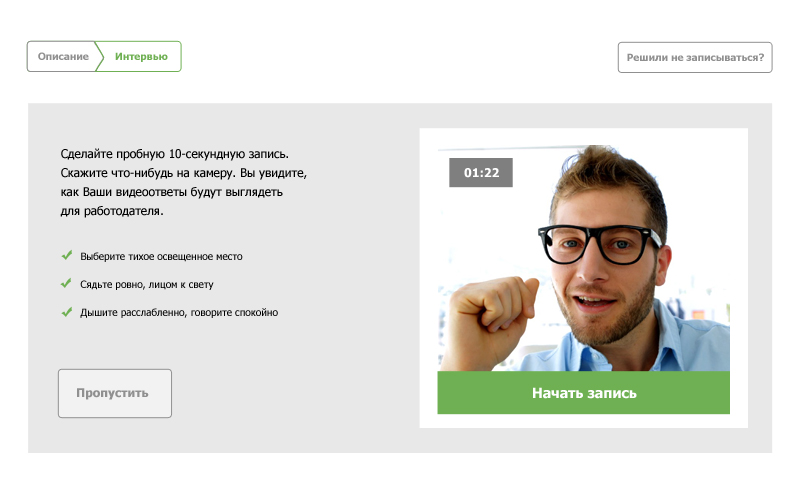The width and height of the screenshot is (800, 497).
Task: Click the green checkmark beside Дышите расслабленно
Action: tap(67, 312)
